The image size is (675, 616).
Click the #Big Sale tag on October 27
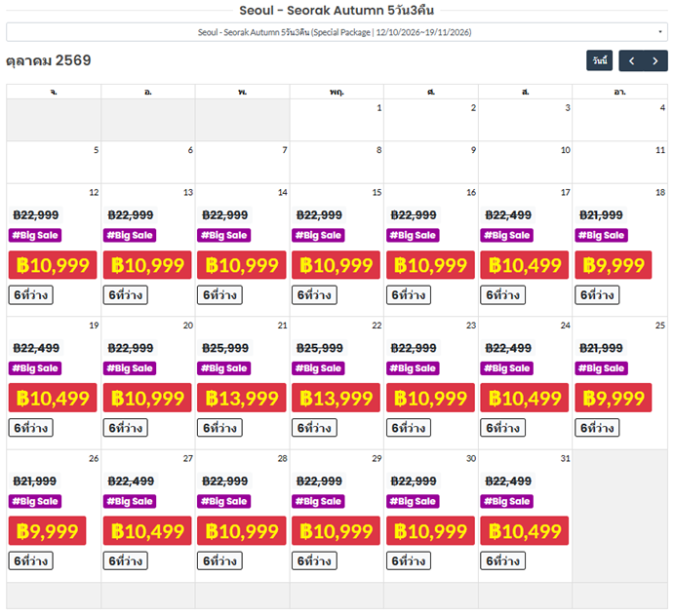pyautogui.click(x=130, y=501)
